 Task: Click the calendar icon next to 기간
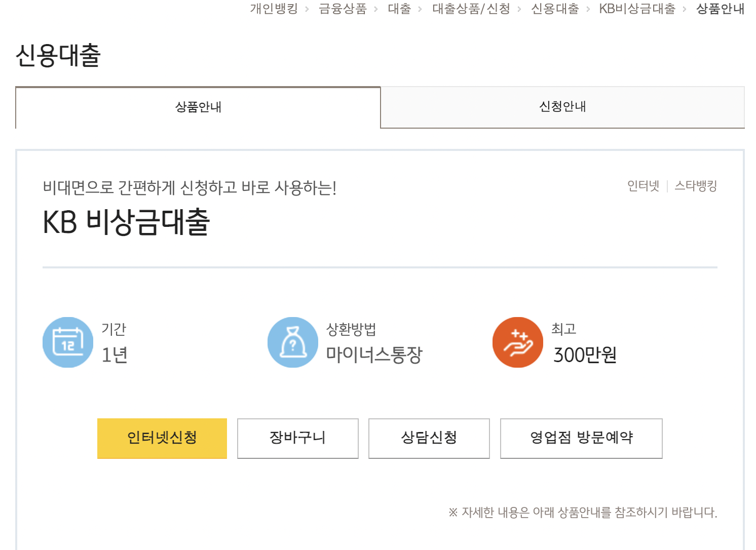[68, 342]
